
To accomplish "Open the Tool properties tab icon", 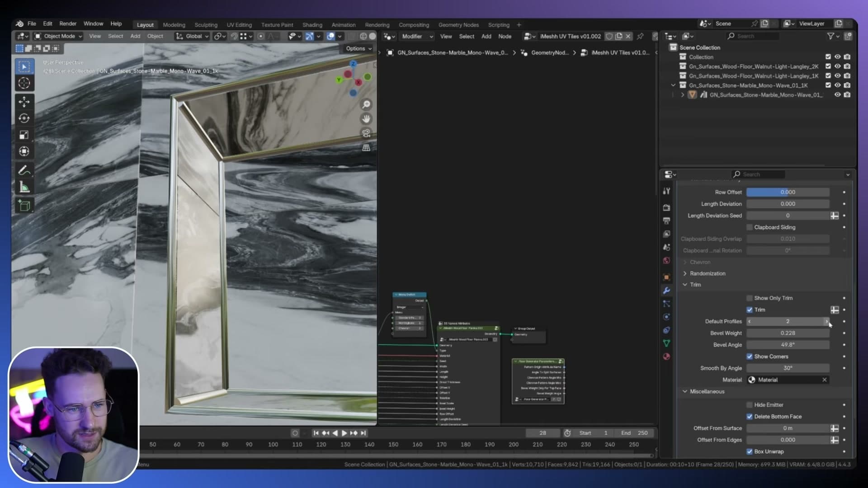I will click(x=666, y=191).
